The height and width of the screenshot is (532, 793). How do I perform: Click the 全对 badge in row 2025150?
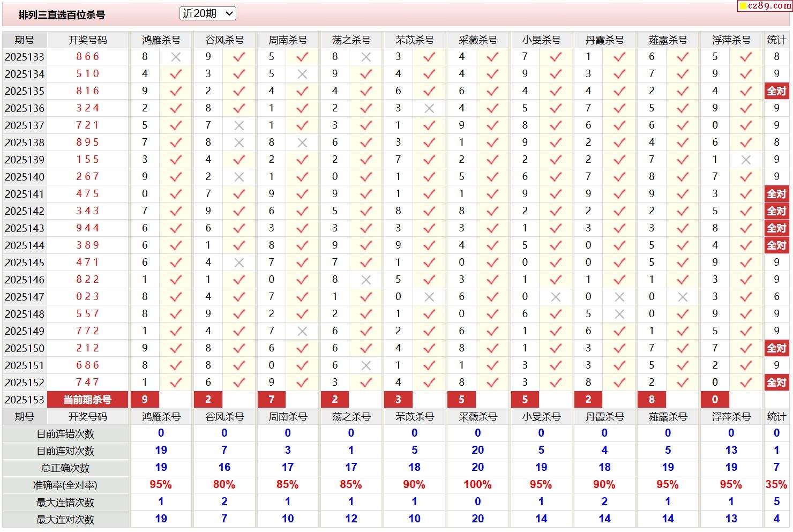click(x=776, y=348)
